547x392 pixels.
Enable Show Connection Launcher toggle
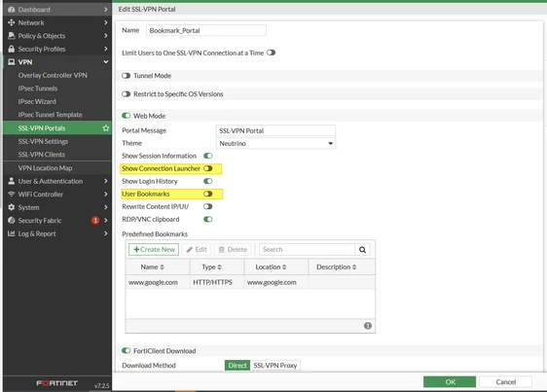click(x=208, y=168)
